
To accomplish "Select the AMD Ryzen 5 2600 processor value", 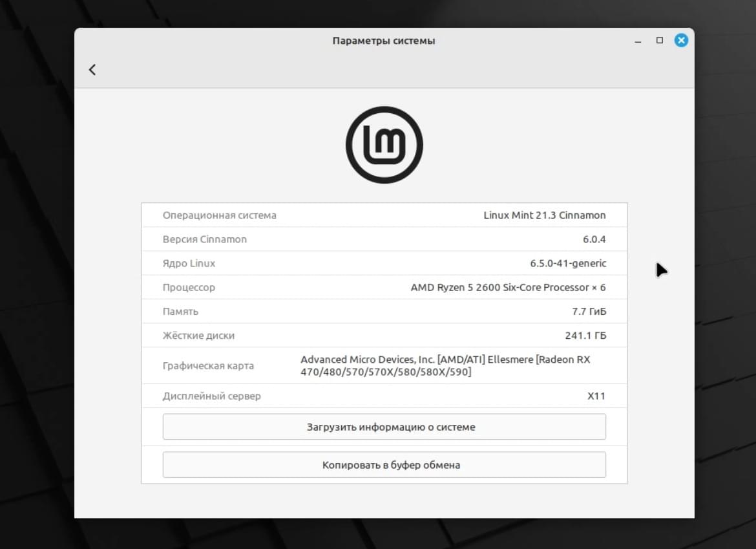I will pos(508,288).
